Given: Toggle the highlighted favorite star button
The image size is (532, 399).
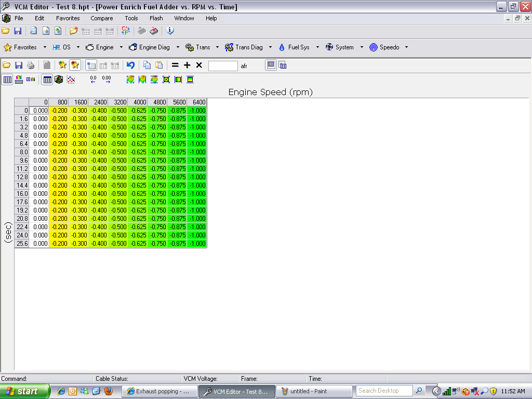Looking at the screenshot, I should [75, 65].
